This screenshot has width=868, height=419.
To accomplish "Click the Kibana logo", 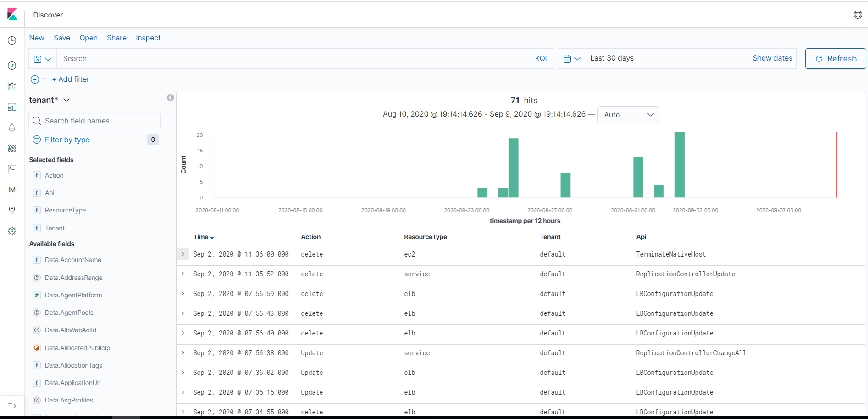I will pos(12,15).
